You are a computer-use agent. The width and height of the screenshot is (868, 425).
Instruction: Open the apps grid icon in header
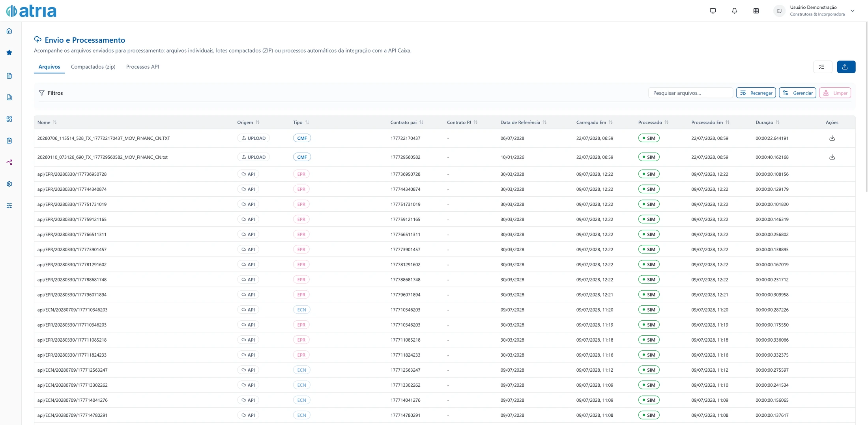[x=756, y=11]
